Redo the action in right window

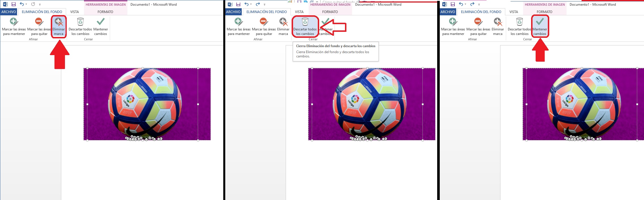click(x=472, y=4)
